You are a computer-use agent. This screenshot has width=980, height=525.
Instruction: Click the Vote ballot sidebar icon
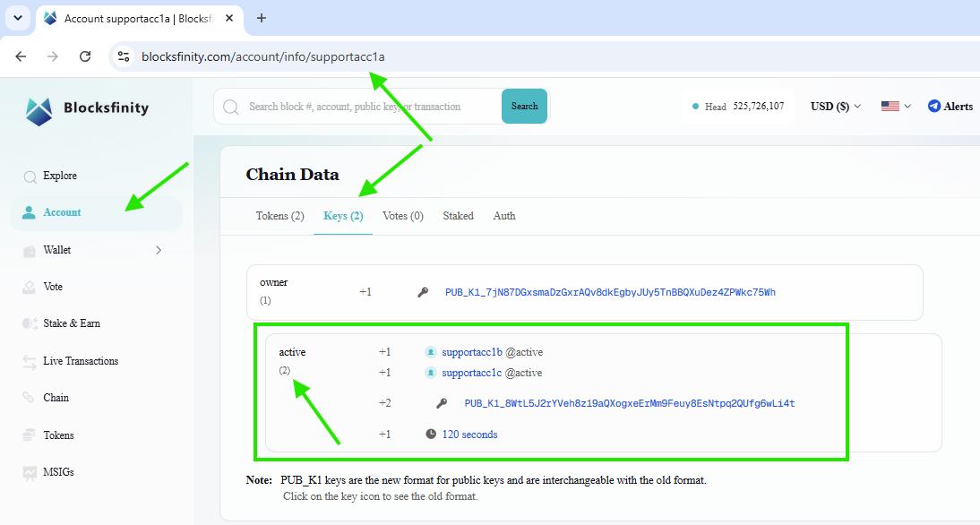tap(29, 288)
